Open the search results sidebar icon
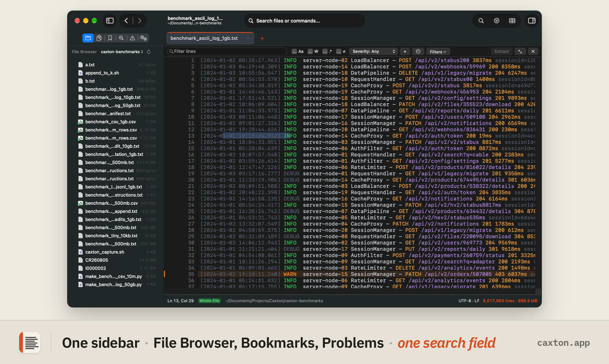 tap(121, 38)
